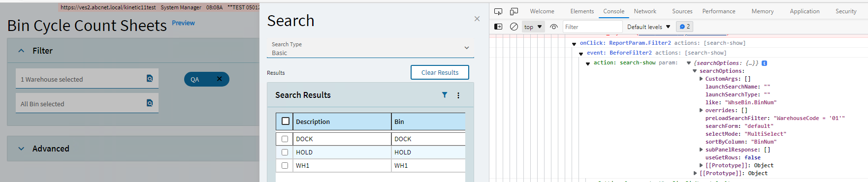Tick the select-all header checkbox
Viewport: 868px width, 182px height.
(x=286, y=121)
